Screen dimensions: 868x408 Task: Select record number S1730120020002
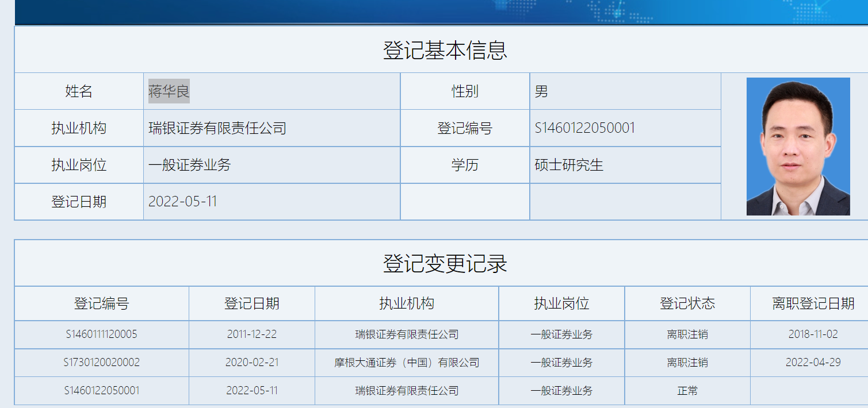(102, 363)
